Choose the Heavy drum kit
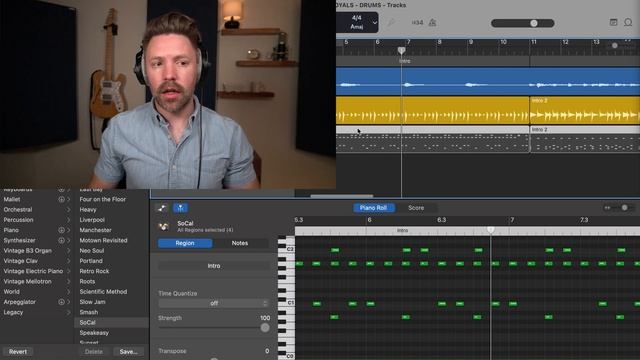This screenshot has height=360, width=640. pos(88,209)
